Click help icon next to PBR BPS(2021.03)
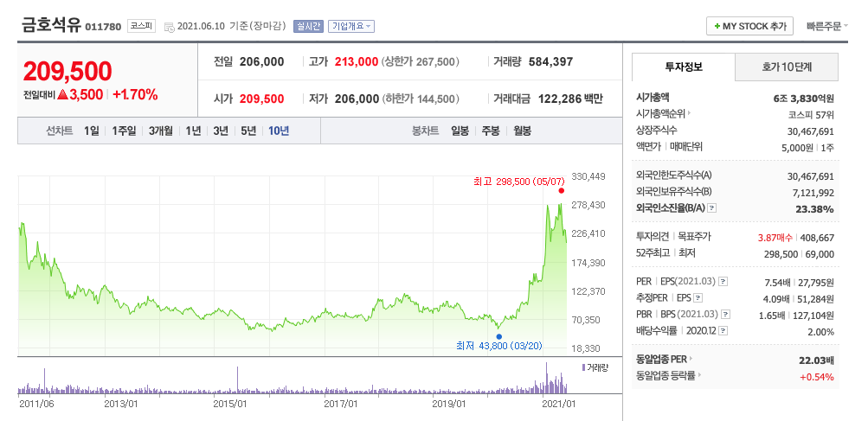The image size is (868, 421). (x=725, y=315)
